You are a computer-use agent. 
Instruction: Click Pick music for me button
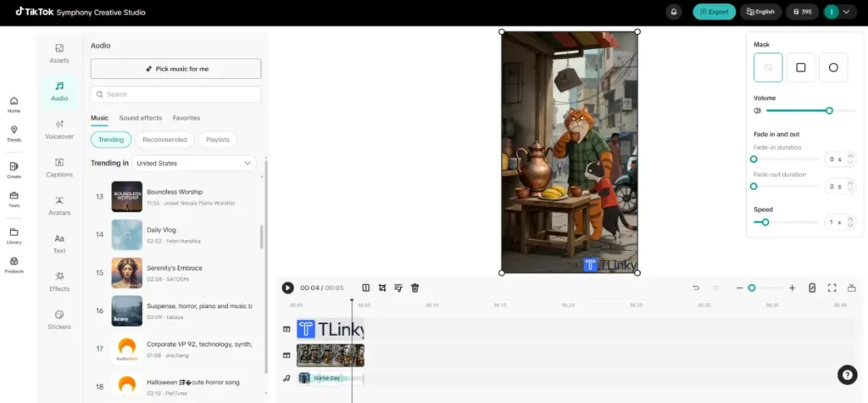point(175,69)
